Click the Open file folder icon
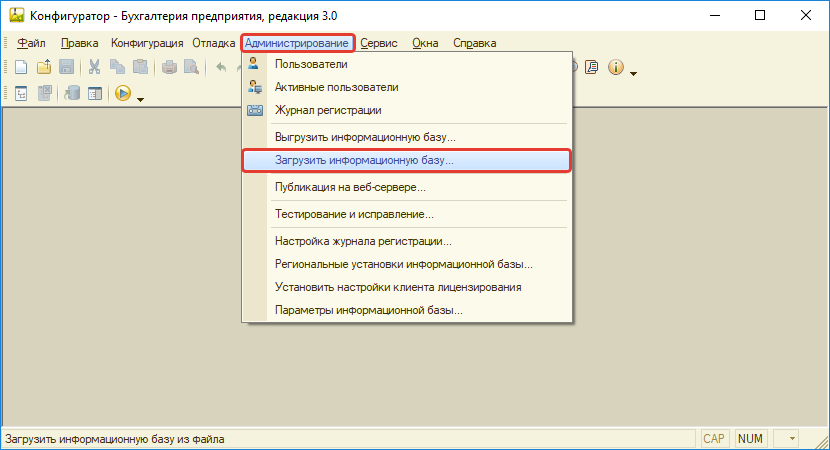 coord(44,67)
